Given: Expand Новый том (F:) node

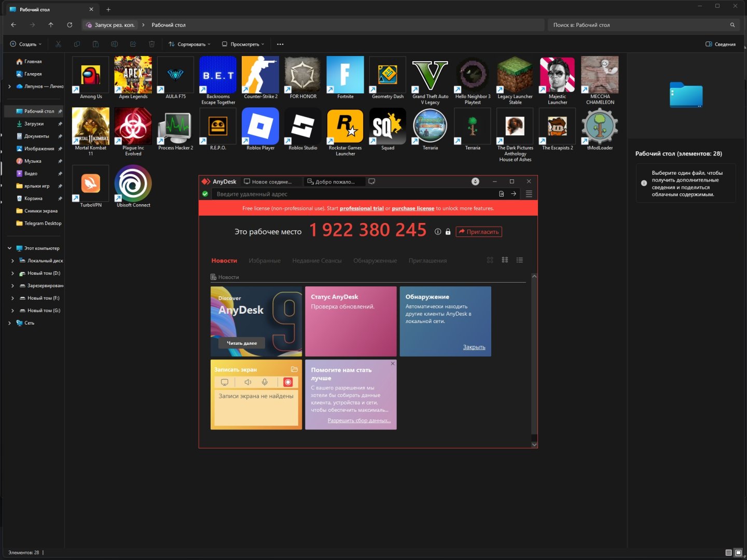Looking at the screenshot, I should (13, 298).
